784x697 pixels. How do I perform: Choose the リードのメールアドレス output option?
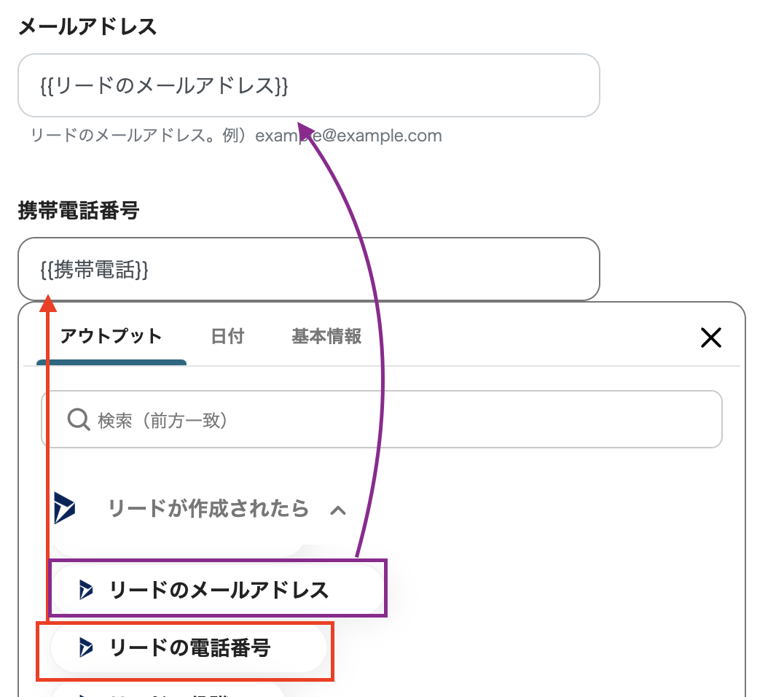219,590
